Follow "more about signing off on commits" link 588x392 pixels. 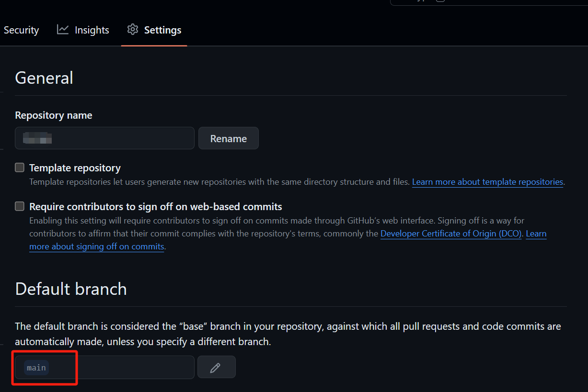(97, 246)
